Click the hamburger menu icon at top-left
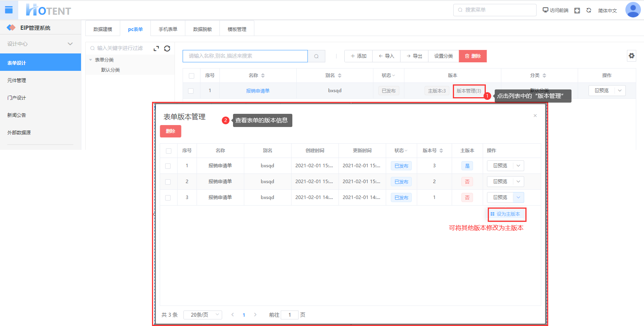 (x=9, y=10)
